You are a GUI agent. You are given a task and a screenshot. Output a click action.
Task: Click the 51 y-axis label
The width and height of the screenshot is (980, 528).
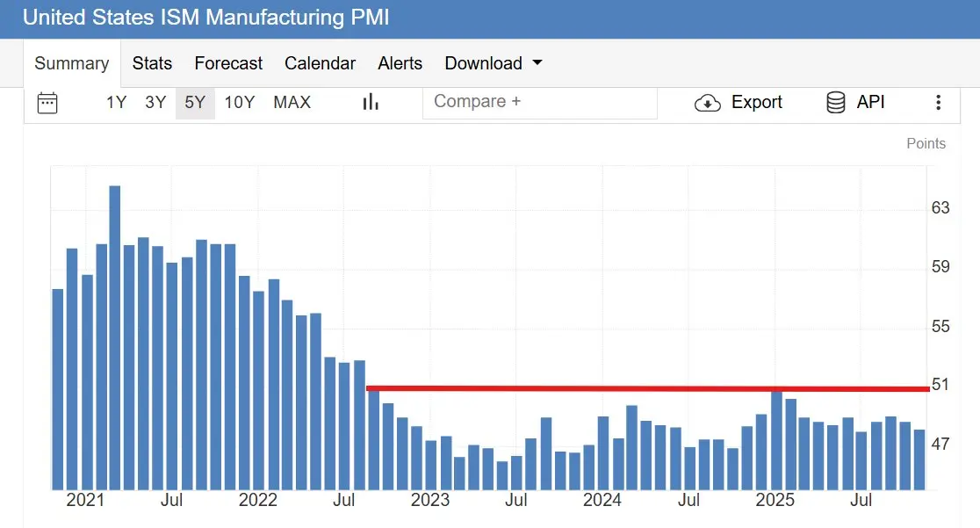pos(940,384)
